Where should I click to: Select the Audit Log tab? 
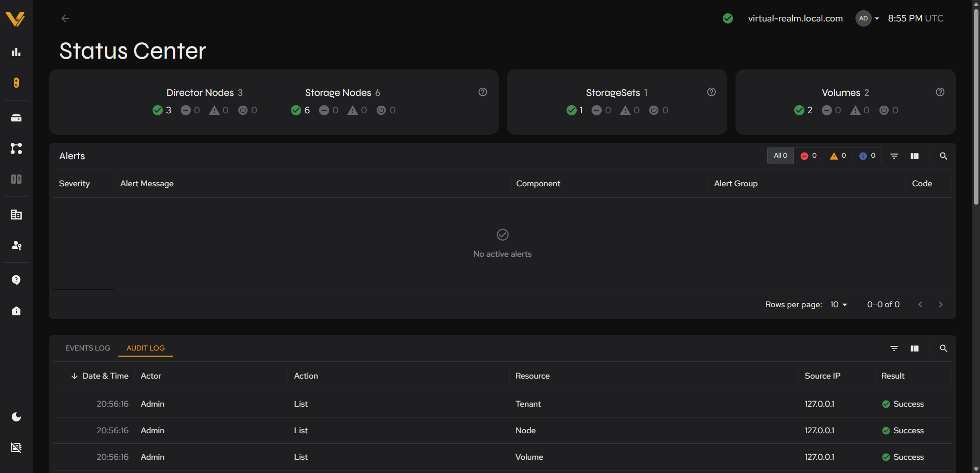145,348
